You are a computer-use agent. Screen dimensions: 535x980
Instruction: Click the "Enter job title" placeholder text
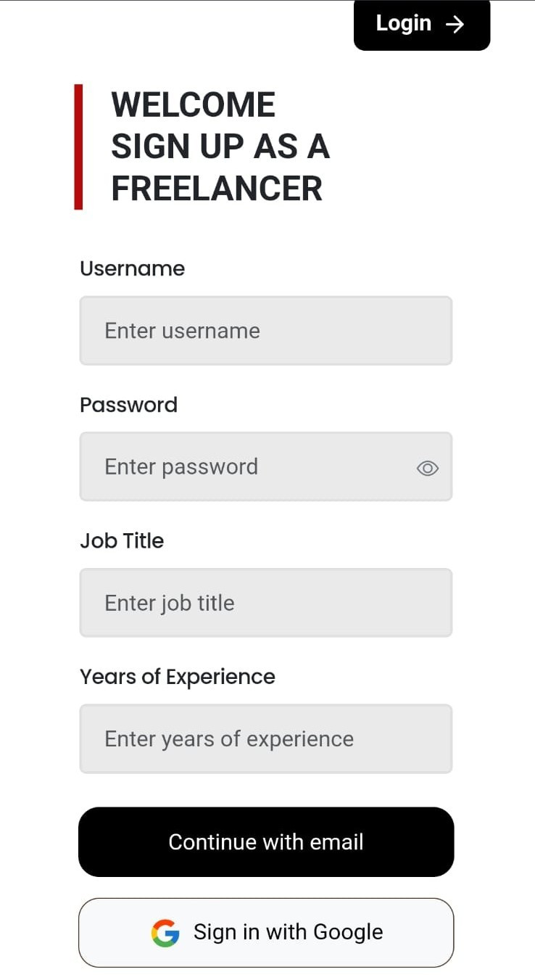pos(170,603)
